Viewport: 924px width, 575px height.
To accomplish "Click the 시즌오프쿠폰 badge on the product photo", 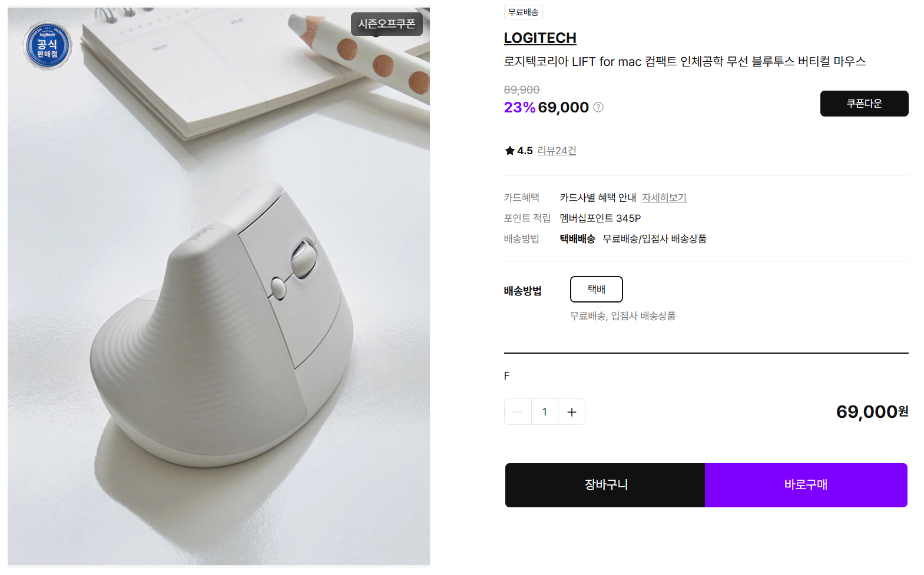I will (x=386, y=24).
